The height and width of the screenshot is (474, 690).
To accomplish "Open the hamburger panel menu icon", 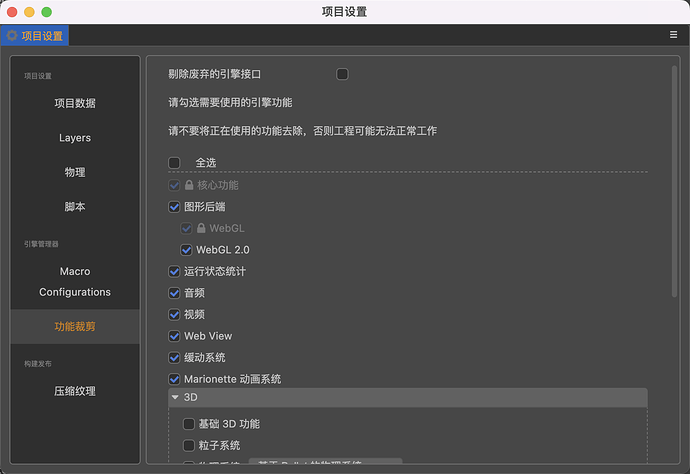I will [x=673, y=35].
